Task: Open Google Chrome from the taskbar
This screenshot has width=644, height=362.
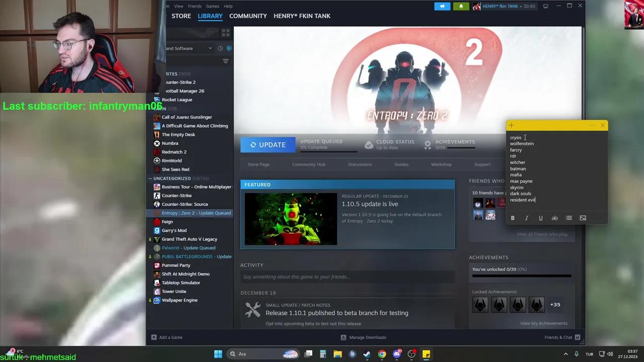Action: coord(382,354)
